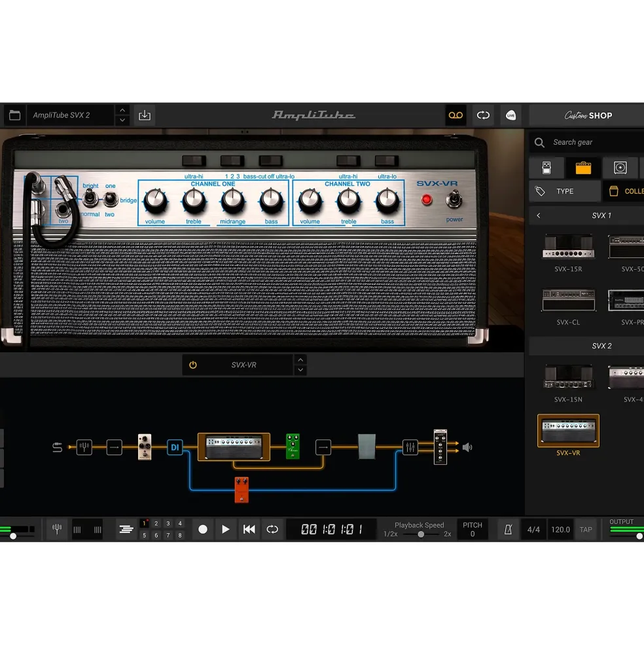Open the tuner block in chain
This screenshot has width=644, height=645.
coord(84,447)
